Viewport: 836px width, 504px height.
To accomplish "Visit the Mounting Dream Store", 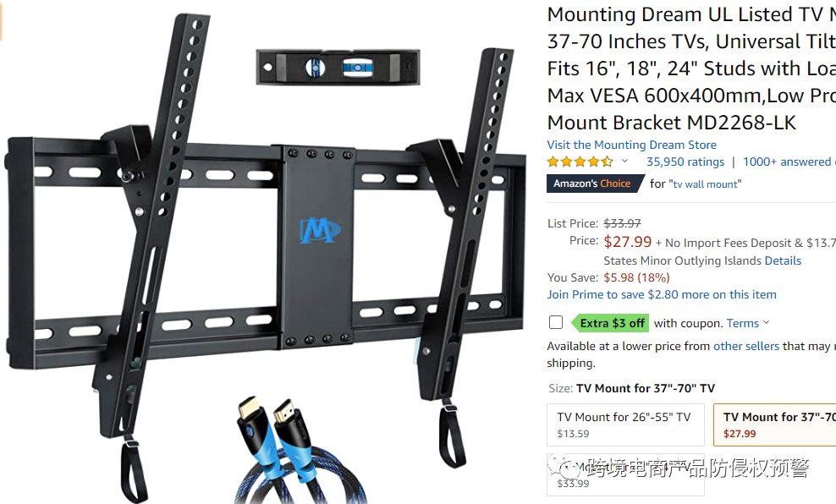I will click(631, 145).
